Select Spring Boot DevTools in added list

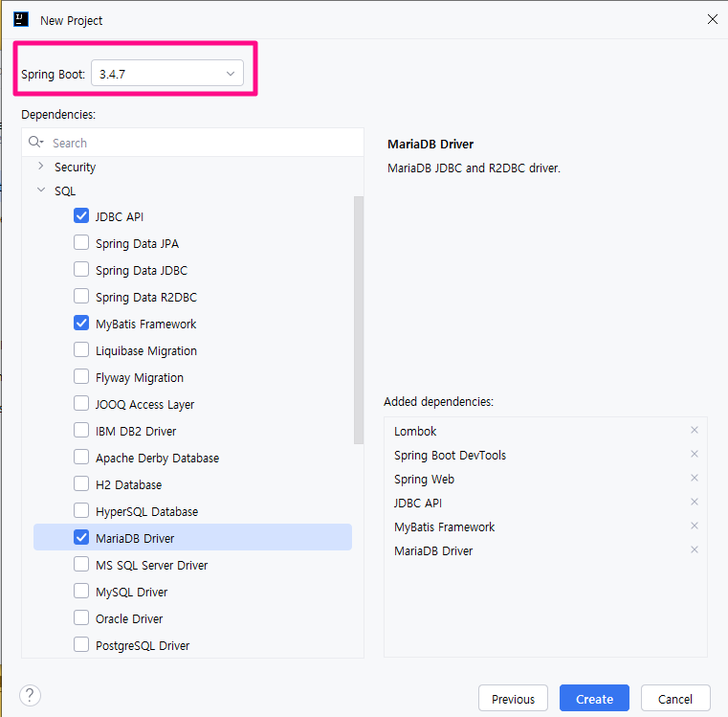(450, 455)
